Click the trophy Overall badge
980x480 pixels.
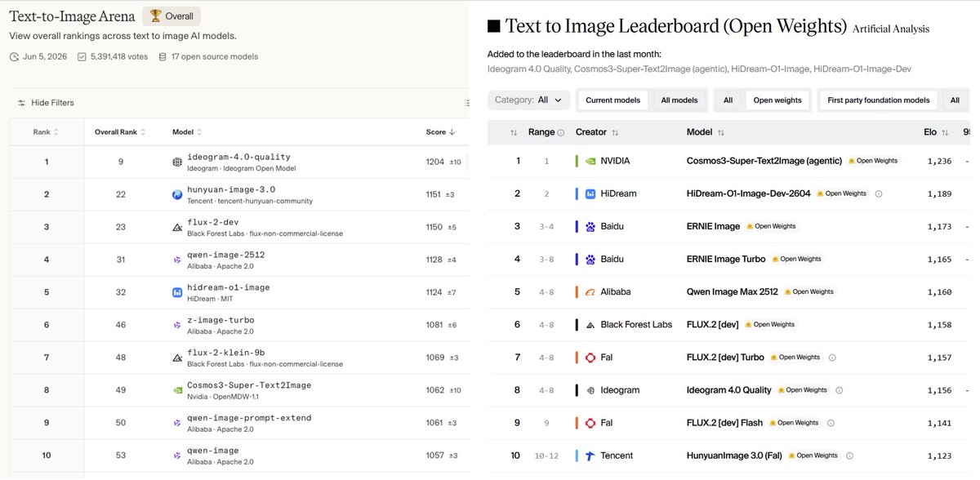point(171,16)
